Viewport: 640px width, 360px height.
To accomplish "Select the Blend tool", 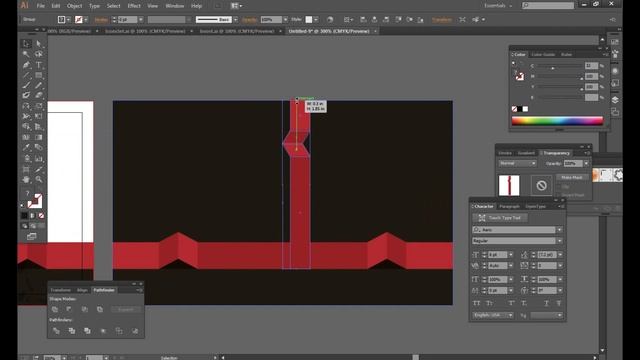I will [x=39, y=148].
